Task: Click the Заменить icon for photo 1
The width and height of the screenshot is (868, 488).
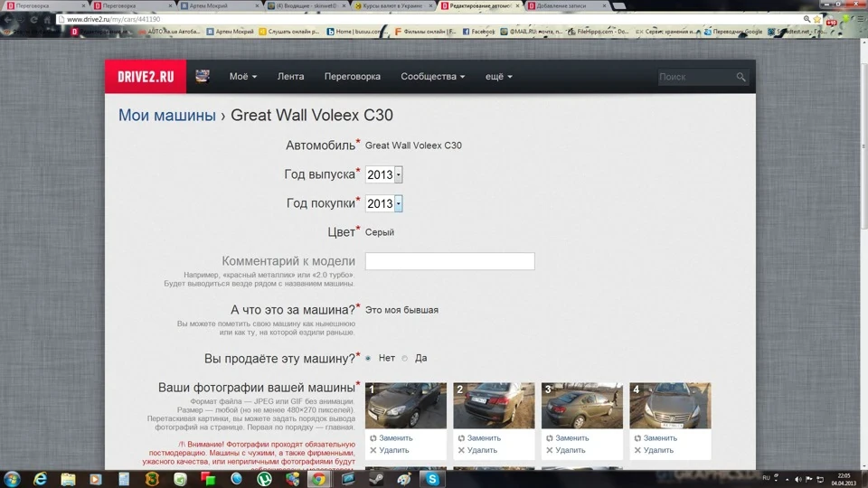Action: pos(373,438)
